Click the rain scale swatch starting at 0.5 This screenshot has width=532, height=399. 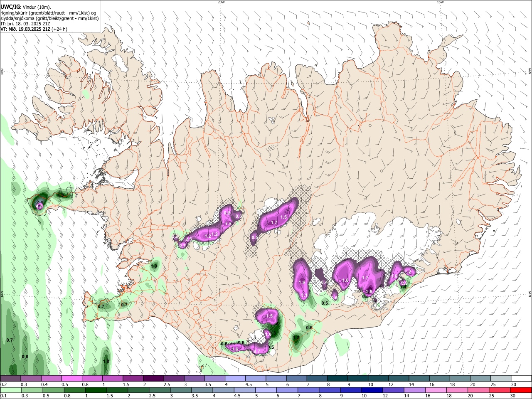[53, 390]
